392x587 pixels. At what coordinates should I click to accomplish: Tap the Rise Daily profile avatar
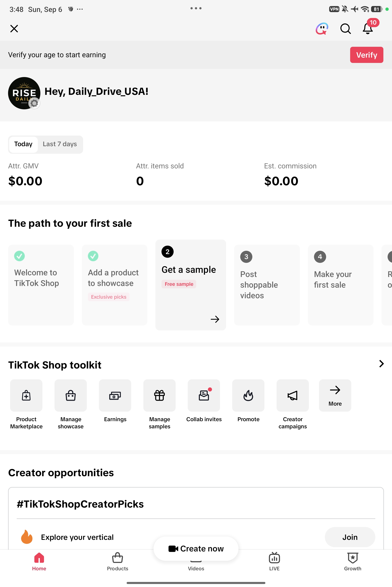point(24,93)
